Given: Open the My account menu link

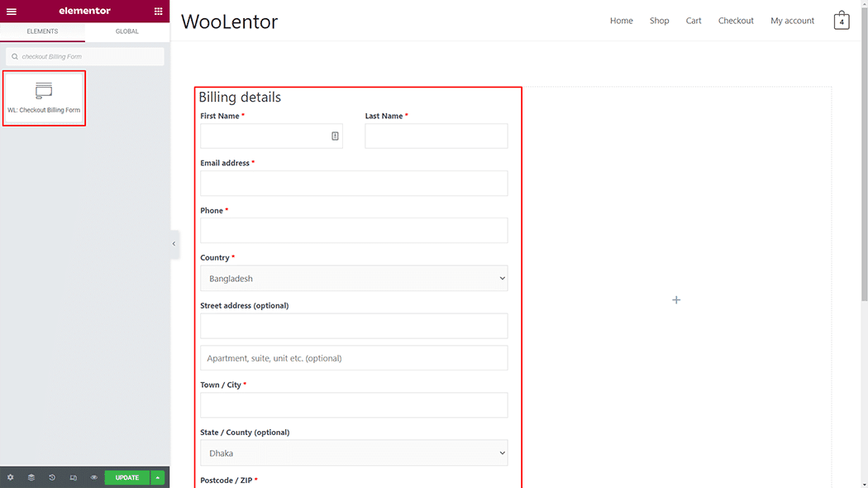Looking at the screenshot, I should (792, 21).
